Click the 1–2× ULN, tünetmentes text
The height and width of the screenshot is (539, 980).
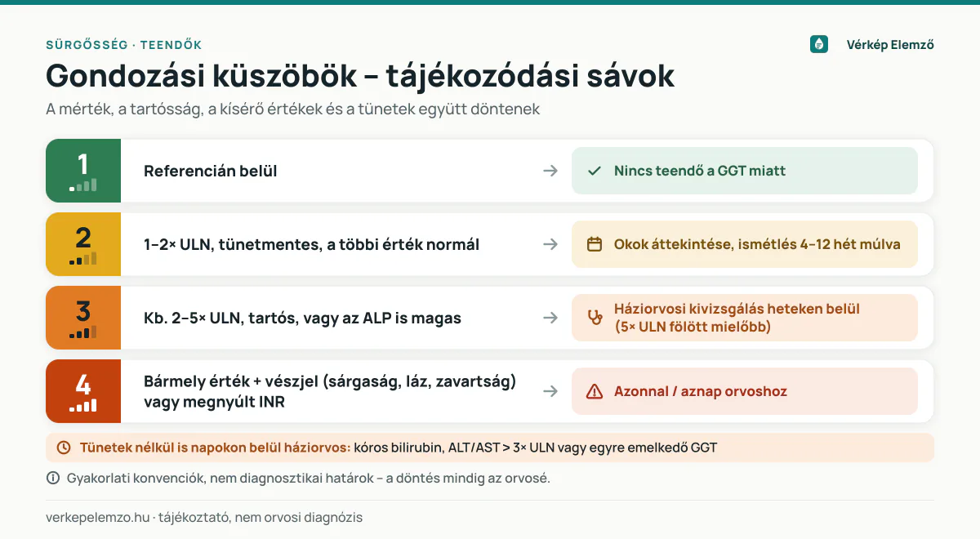(x=311, y=244)
